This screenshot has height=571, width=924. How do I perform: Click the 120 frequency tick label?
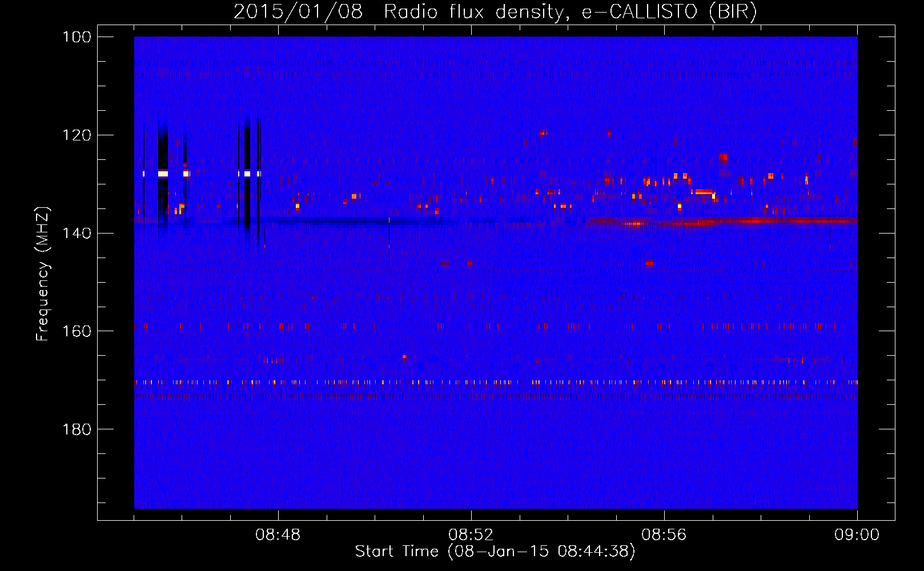pos(77,135)
